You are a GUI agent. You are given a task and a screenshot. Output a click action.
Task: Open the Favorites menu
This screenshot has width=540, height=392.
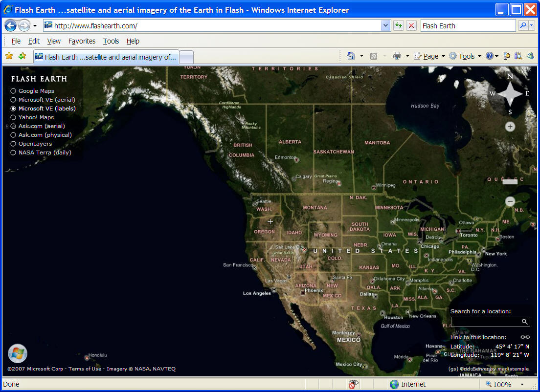pos(82,41)
